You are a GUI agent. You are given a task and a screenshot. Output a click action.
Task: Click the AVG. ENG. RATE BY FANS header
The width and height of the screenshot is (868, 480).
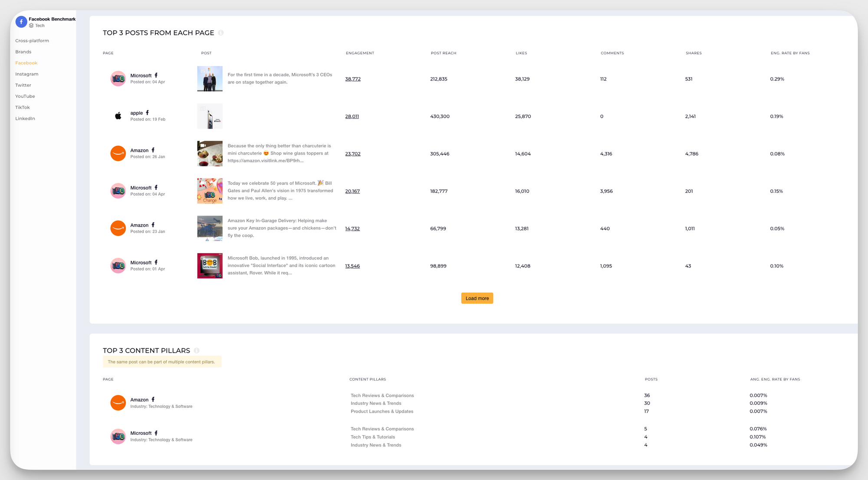775,379
